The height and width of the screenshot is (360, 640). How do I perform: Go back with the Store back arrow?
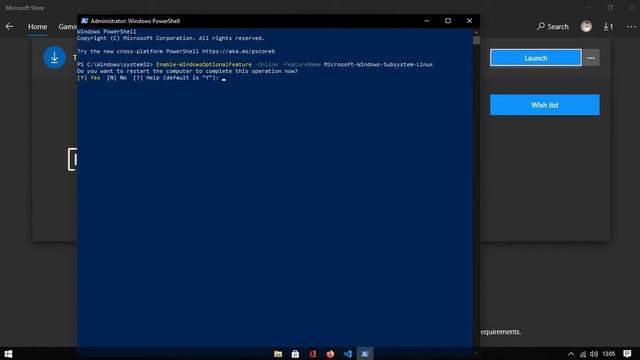click(9, 27)
